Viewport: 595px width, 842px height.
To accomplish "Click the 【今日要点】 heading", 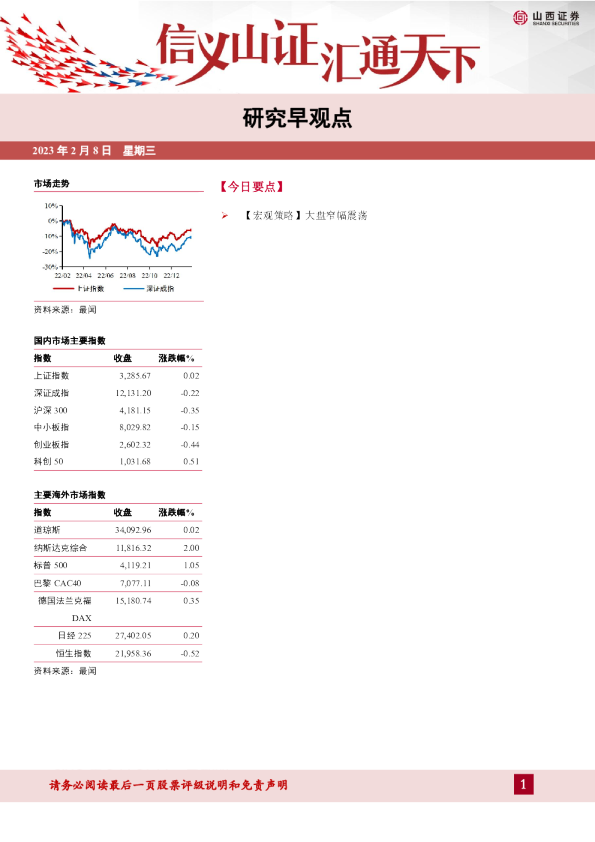I will coord(251,186).
